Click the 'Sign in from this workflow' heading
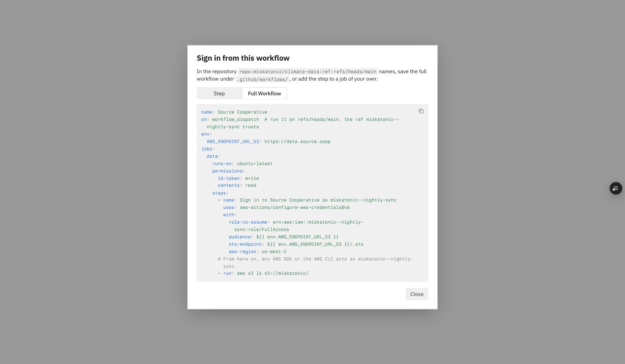Image resolution: width=625 pixels, height=364 pixels. pyautogui.click(x=243, y=58)
